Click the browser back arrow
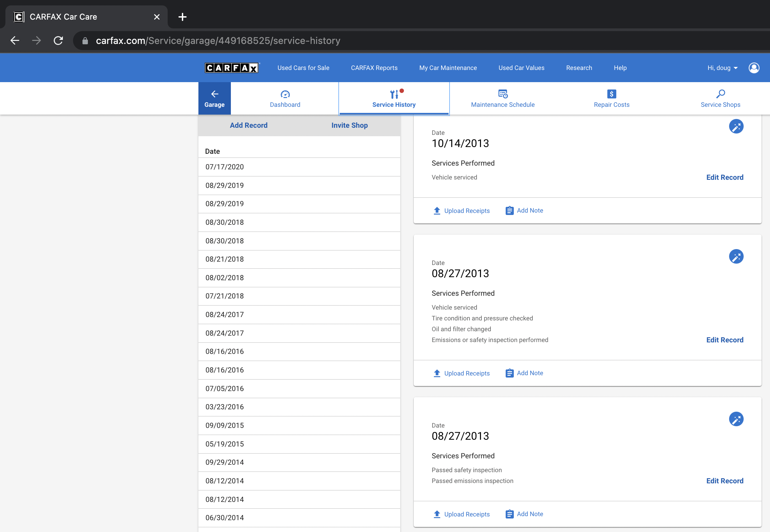770x532 pixels. point(15,41)
